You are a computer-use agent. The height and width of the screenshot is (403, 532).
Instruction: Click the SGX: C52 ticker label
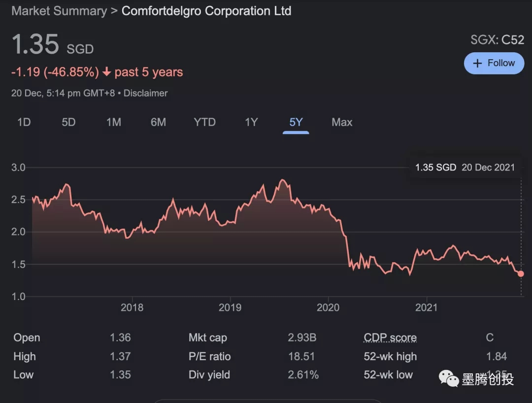coord(497,40)
